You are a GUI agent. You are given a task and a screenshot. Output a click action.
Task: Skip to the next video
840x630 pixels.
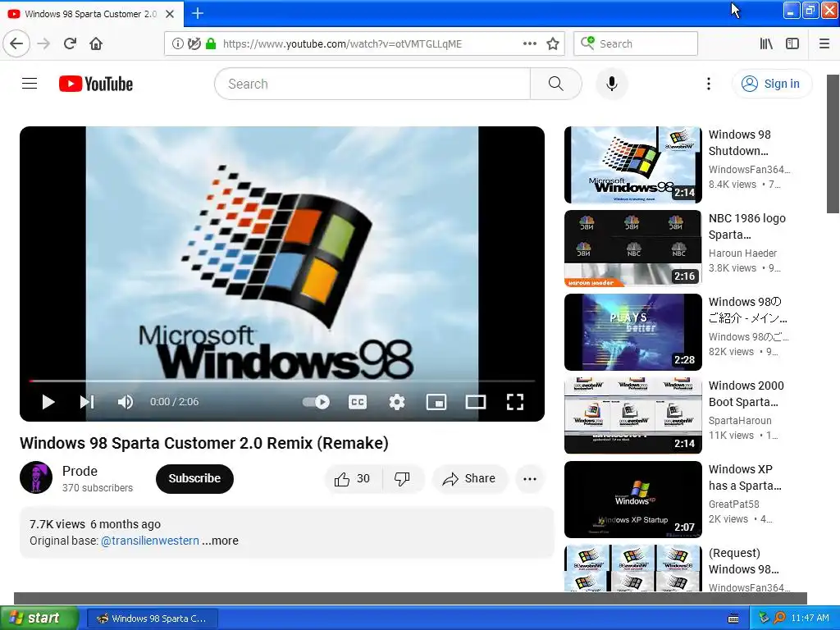coord(87,402)
